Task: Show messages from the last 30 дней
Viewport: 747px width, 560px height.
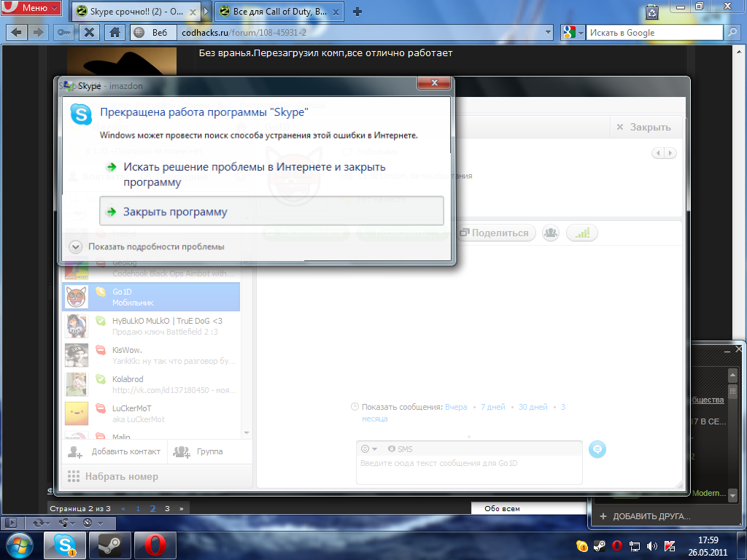Action: [533, 407]
